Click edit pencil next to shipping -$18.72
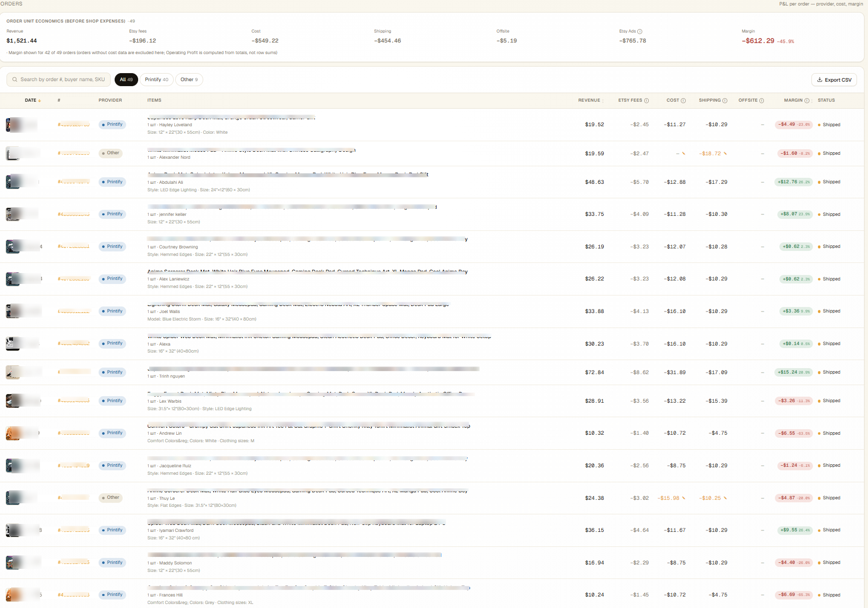This screenshot has height=608, width=868. [725, 153]
